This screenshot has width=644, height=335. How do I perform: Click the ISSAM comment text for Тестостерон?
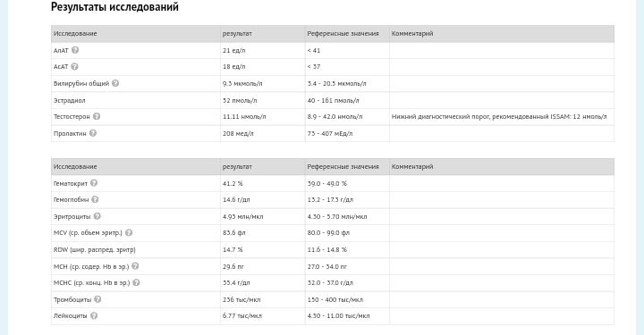(x=499, y=117)
